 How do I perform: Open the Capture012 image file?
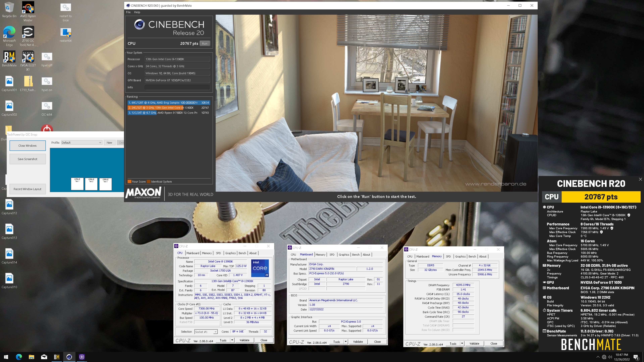[x=9, y=207]
